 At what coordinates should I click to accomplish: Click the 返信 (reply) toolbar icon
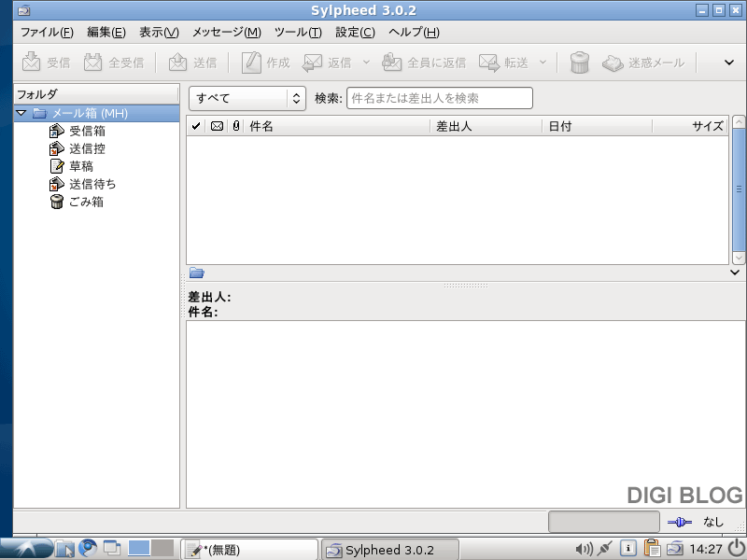pyautogui.click(x=313, y=63)
